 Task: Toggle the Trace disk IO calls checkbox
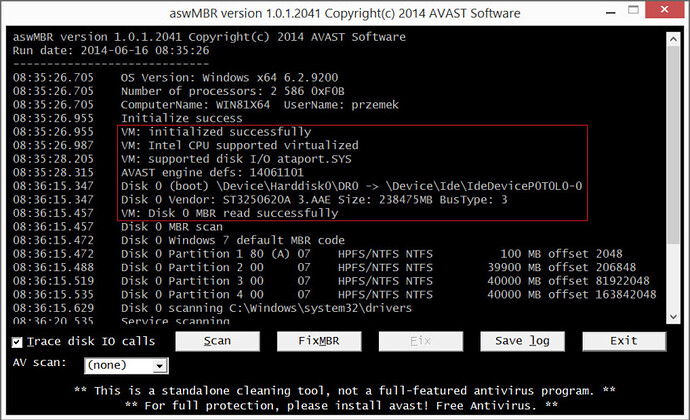pyautogui.click(x=19, y=342)
